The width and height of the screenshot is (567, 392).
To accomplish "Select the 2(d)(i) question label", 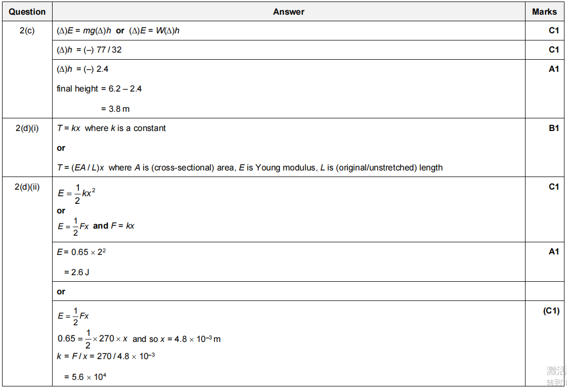I will pyautogui.click(x=27, y=128).
